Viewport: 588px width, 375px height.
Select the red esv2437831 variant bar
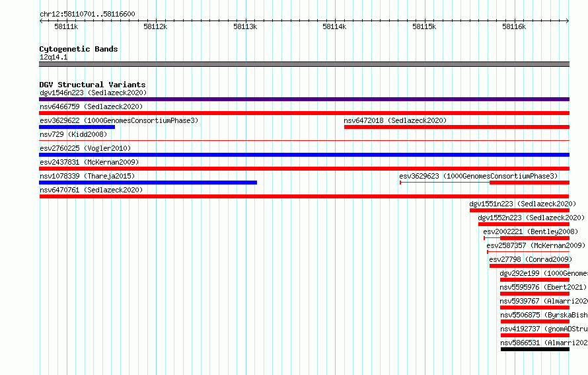coord(304,169)
